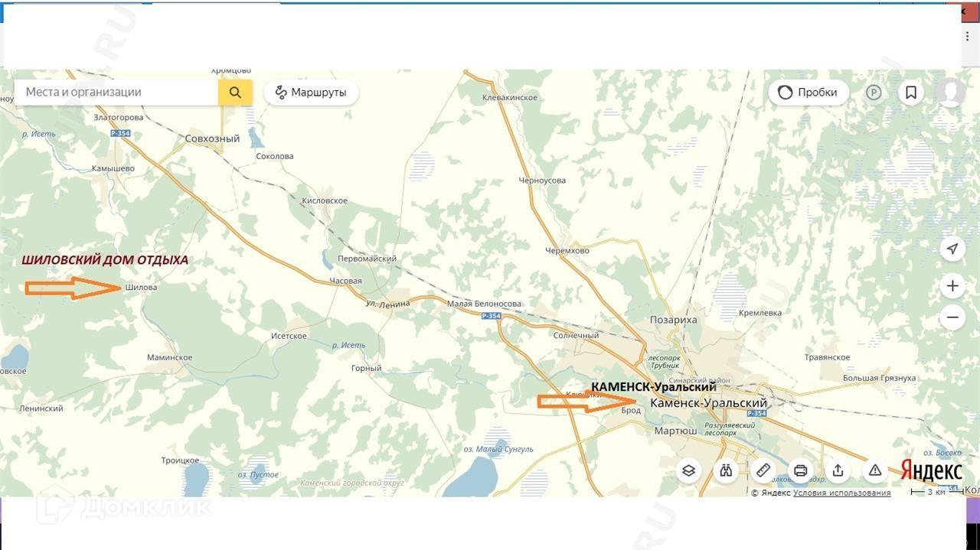Click the Кремлевка village label
Image resolution: width=980 pixels, height=550 pixels.
point(760,313)
